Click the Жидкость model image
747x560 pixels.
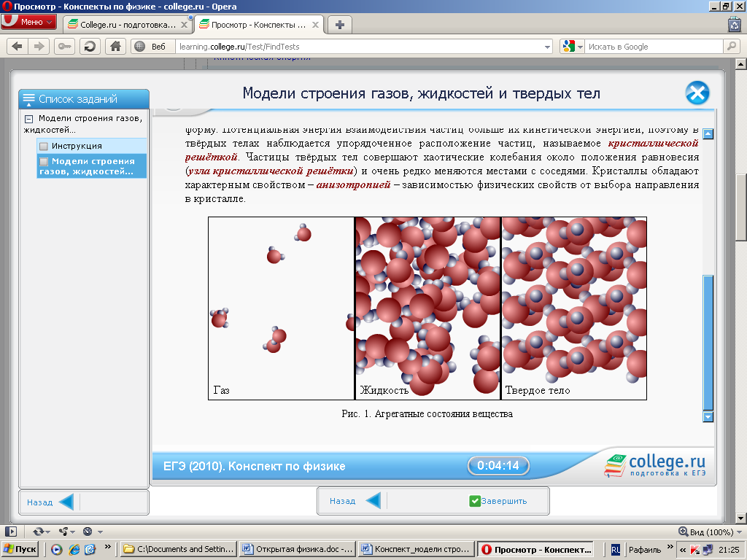[x=427, y=308]
